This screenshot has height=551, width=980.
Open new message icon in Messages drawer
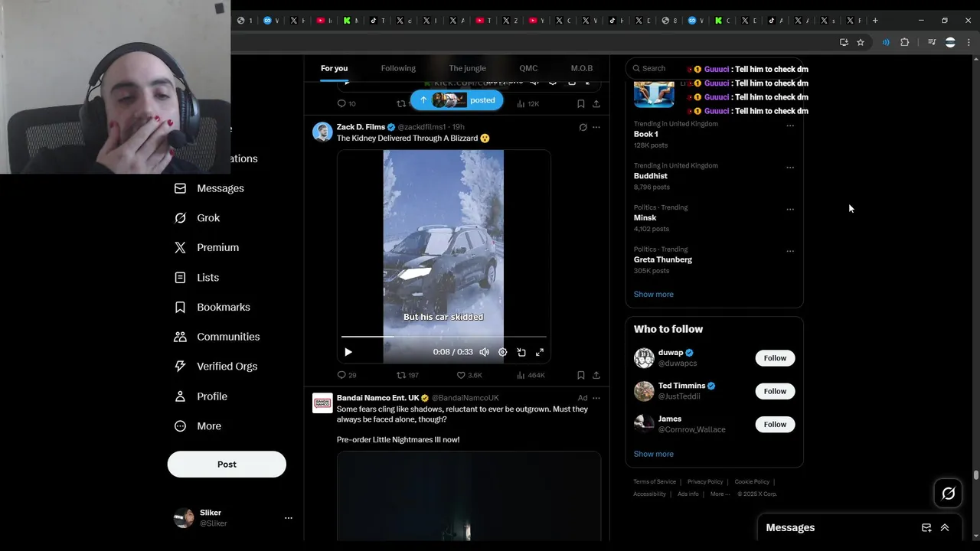point(926,527)
